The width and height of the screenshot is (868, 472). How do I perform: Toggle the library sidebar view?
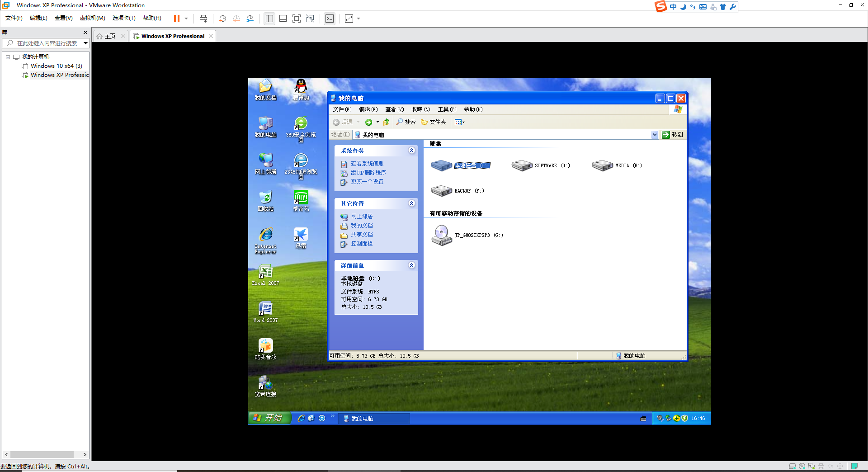(x=269, y=19)
